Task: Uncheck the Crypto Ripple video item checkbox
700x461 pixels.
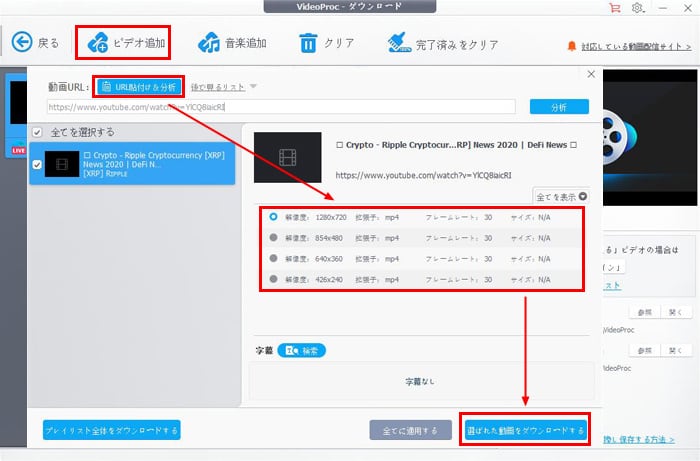Action: pos(38,164)
